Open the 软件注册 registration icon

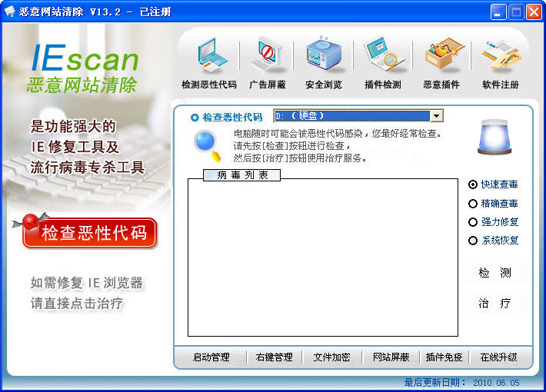pyautogui.click(x=500, y=55)
